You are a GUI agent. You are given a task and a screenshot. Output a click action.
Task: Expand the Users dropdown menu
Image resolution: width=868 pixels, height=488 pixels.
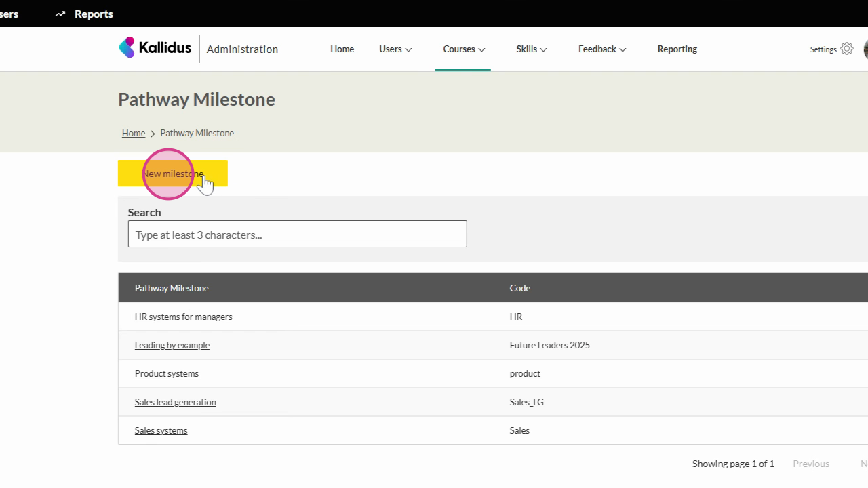tap(395, 49)
